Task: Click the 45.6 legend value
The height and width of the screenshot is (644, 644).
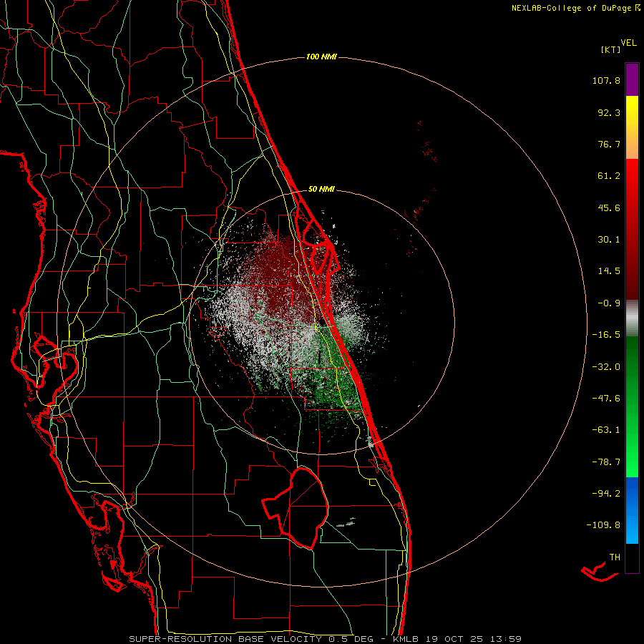Action: point(609,208)
